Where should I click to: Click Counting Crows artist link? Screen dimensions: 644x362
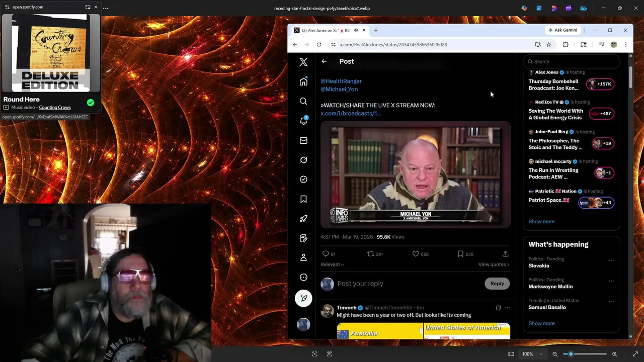coord(55,108)
